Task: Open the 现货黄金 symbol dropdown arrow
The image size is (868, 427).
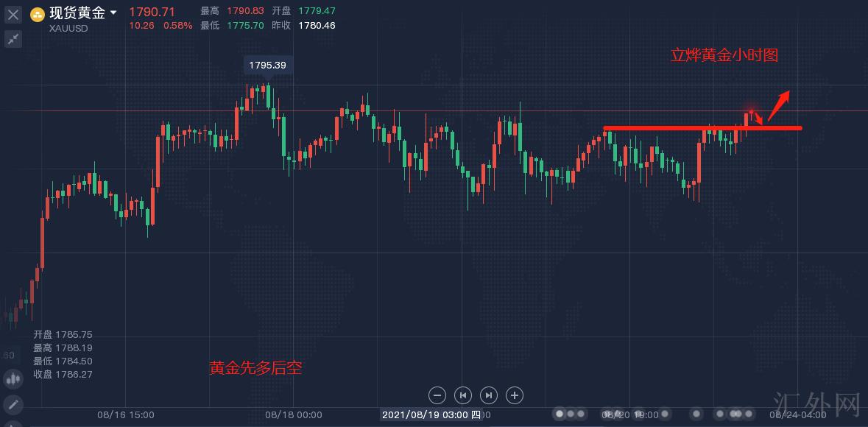Action: click(113, 13)
